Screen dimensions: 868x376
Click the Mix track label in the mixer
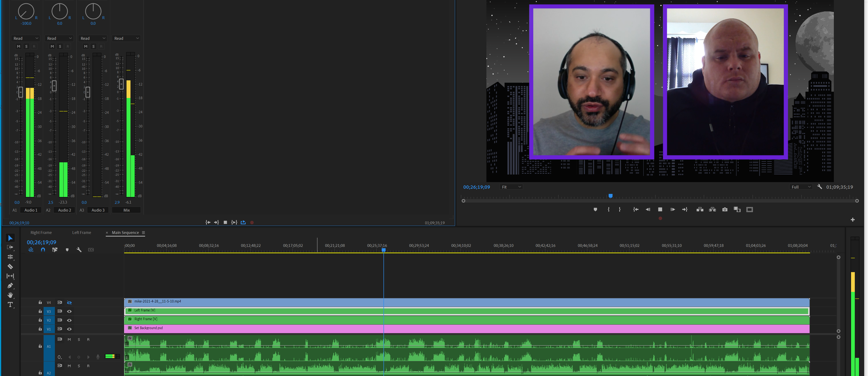126,210
